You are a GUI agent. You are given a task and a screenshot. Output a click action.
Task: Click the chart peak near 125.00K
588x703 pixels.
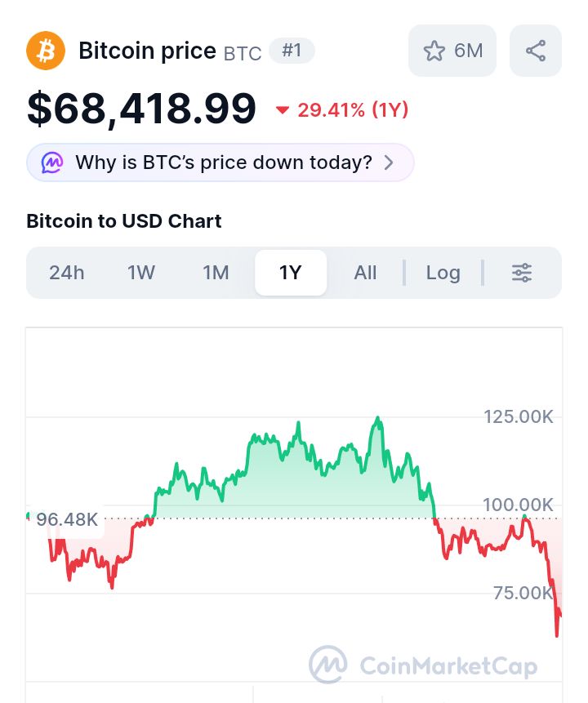tap(377, 419)
